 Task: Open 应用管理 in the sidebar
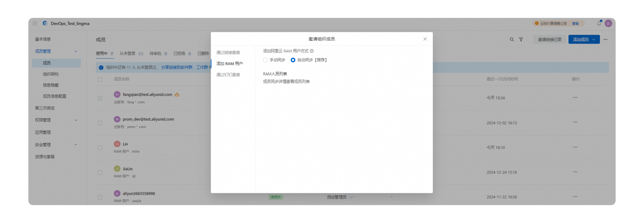tap(43, 132)
